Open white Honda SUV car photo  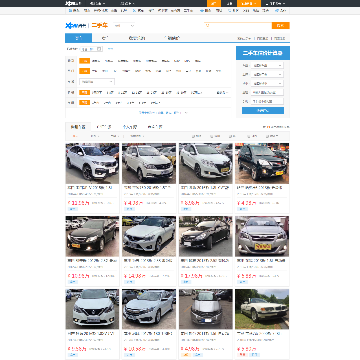(x=92, y=163)
